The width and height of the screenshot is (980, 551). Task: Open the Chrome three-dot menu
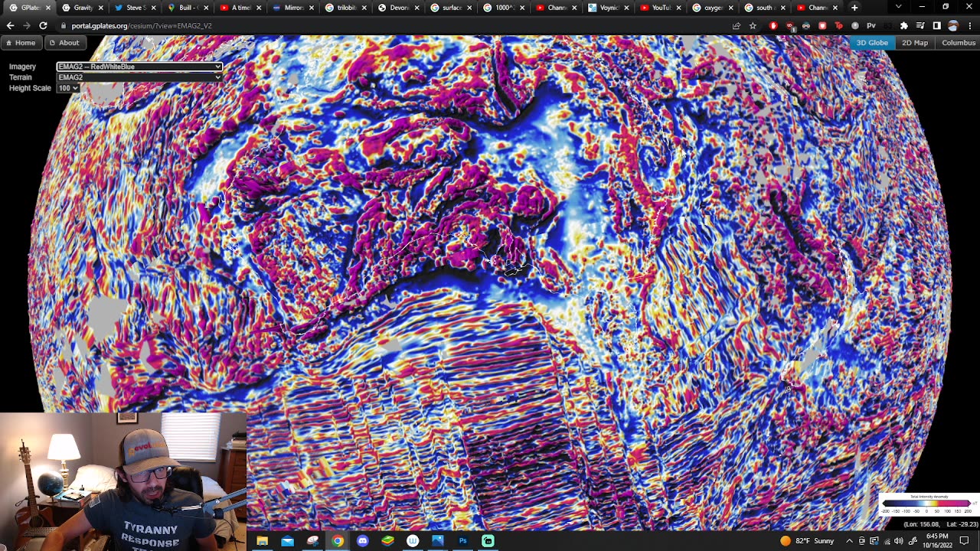[x=969, y=25]
